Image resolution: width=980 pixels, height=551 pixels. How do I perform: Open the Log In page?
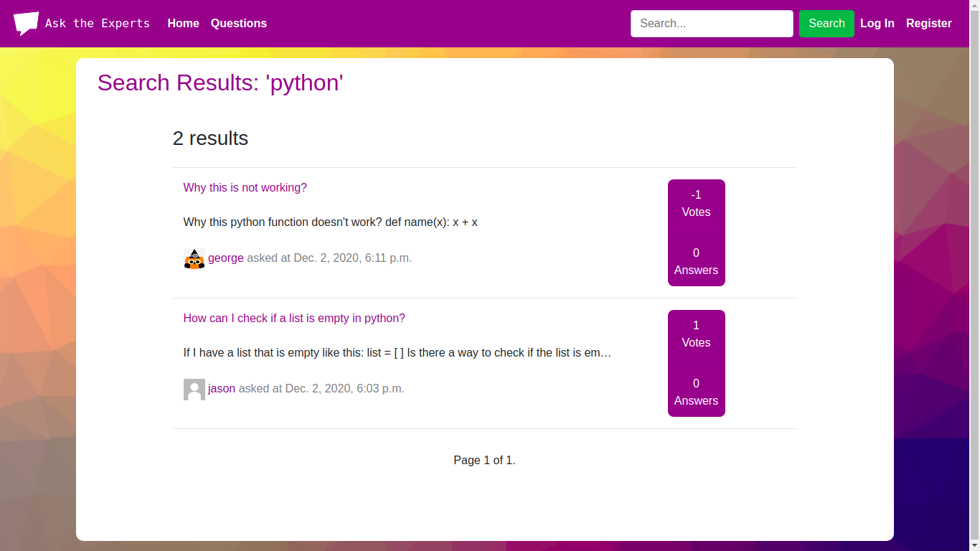[877, 24]
